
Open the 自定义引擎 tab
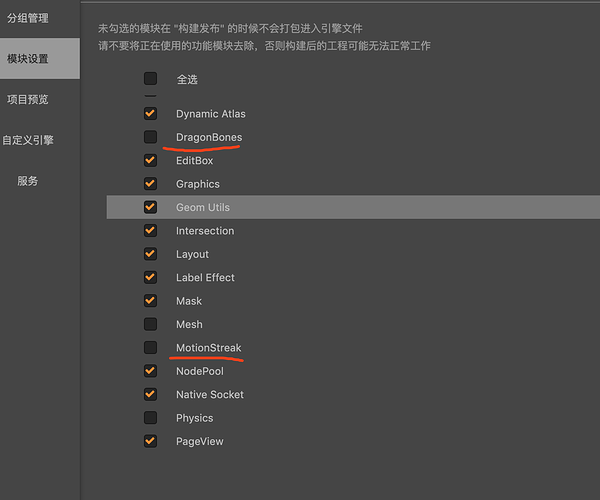tap(27, 140)
